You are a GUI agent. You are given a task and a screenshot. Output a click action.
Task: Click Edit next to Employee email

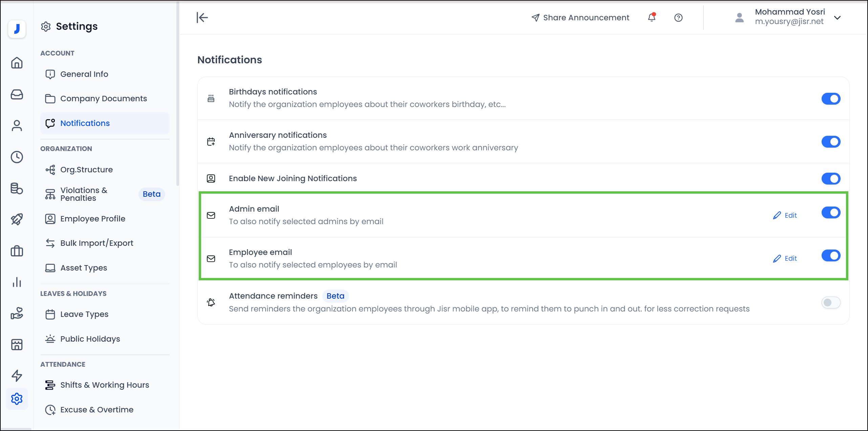[x=785, y=258]
